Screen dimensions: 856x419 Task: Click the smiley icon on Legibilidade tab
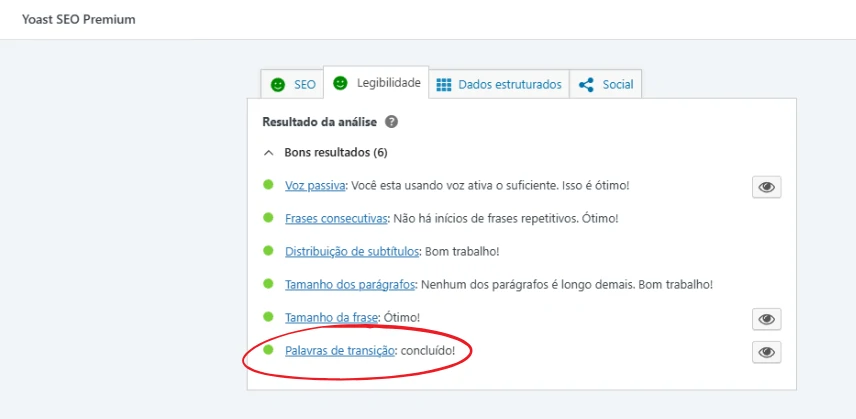click(341, 83)
